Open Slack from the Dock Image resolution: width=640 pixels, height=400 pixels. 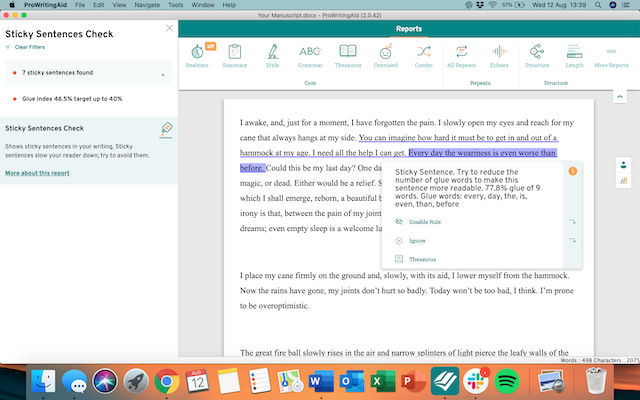click(x=476, y=382)
